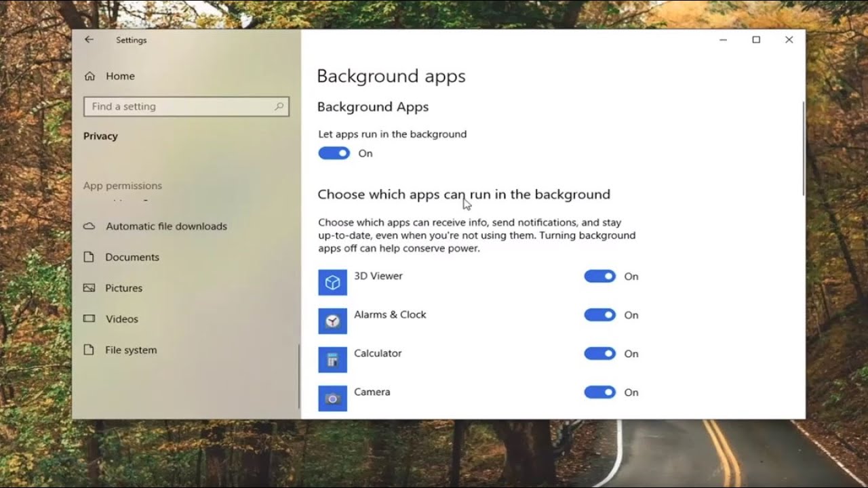The image size is (868, 488).
Task: Click the Videos icon in sidebar
Action: pyautogui.click(x=89, y=319)
